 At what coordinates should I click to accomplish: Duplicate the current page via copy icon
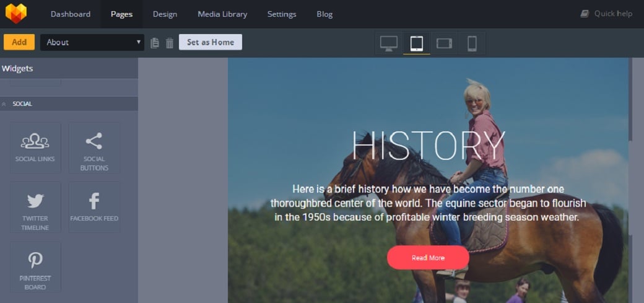tap(155, 43)
